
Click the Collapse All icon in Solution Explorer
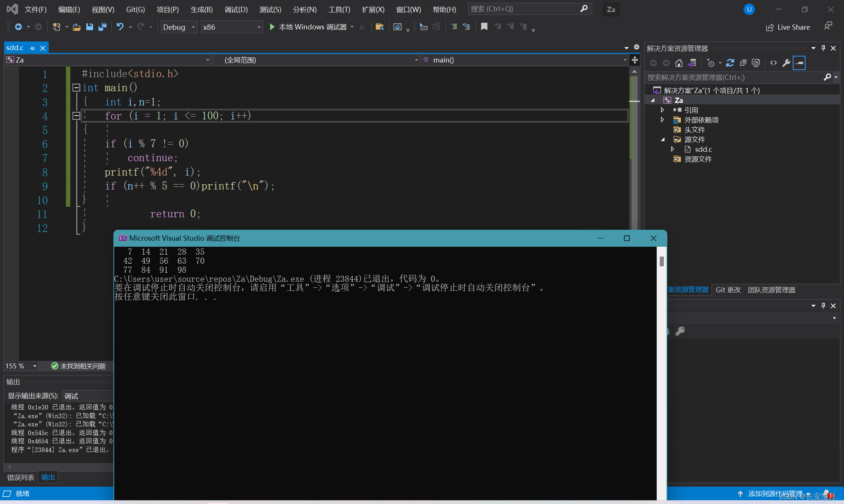[x=743, y=63]
